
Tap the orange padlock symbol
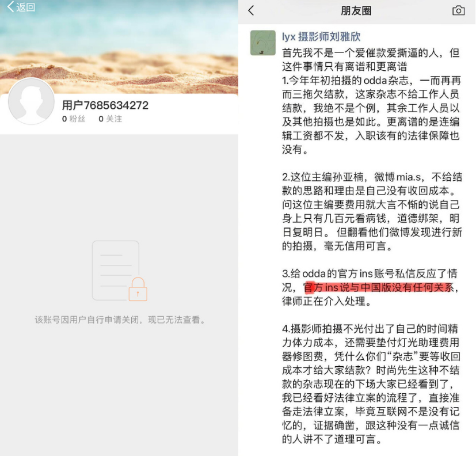[x=138, y=289]
